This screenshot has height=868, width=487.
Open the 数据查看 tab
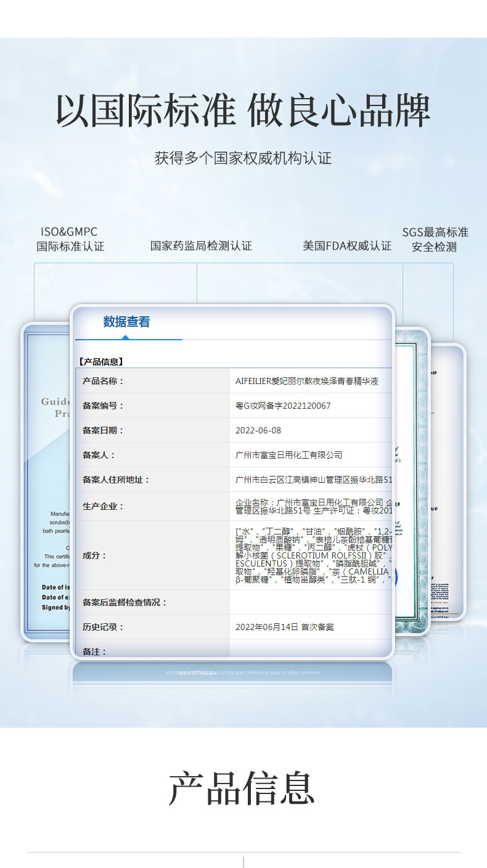click(126, 322)
